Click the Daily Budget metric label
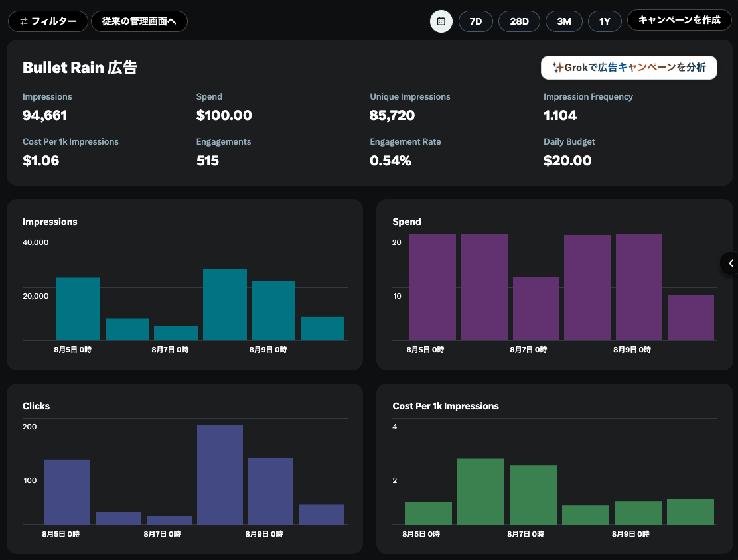The height and width of the screenshot is (560, 738). (569, 141)
